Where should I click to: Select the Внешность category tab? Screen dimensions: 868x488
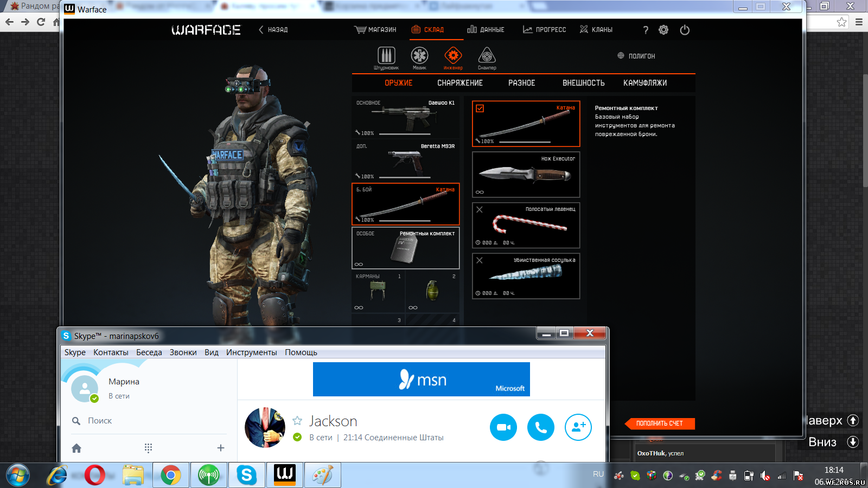(583, 83)
